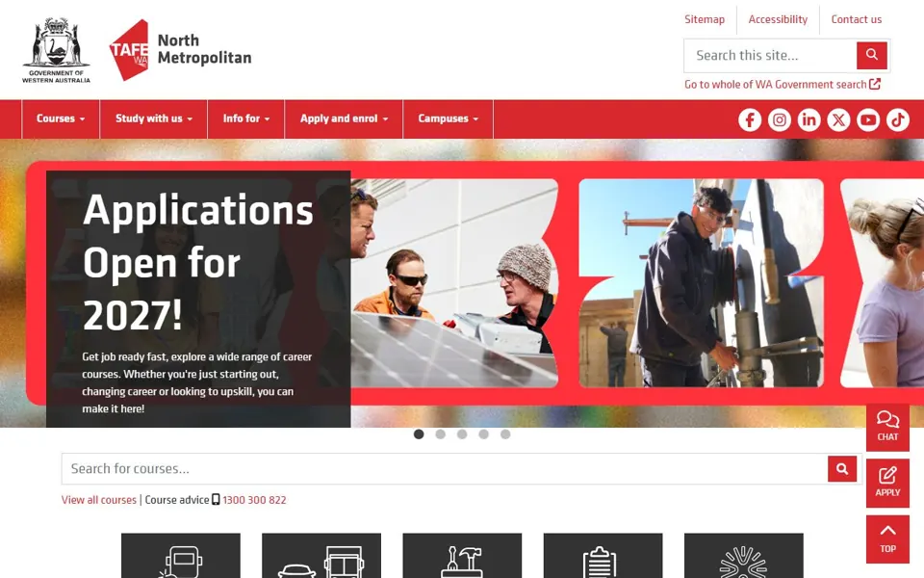Click the Applications Open for 2027 heading
This screenshot has width=924, height=578.
pos(198,262)
